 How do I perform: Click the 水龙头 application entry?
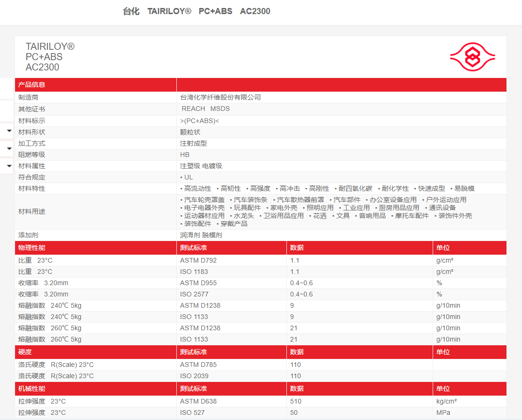point(244,216)
